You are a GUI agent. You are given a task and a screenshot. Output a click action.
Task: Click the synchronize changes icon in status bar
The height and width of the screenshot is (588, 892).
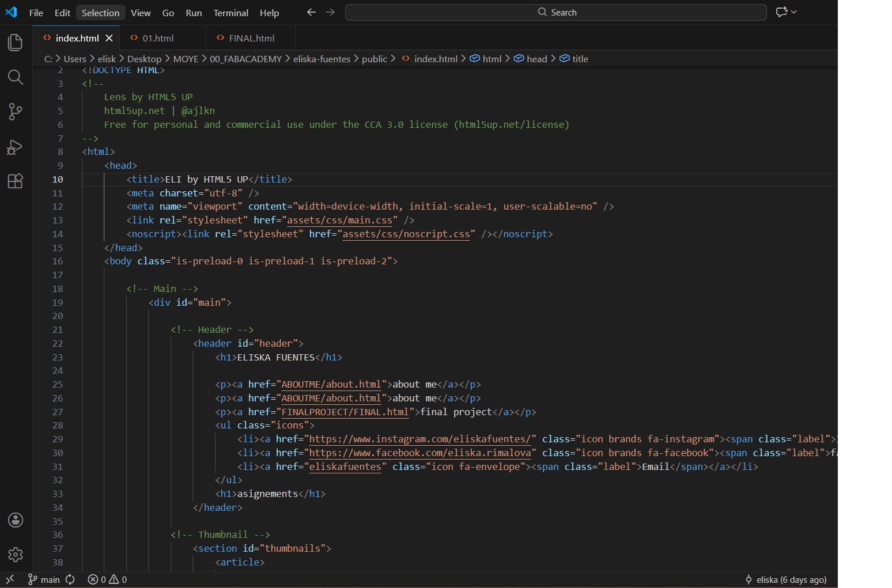pyautogui.click(x=70, y=579)
